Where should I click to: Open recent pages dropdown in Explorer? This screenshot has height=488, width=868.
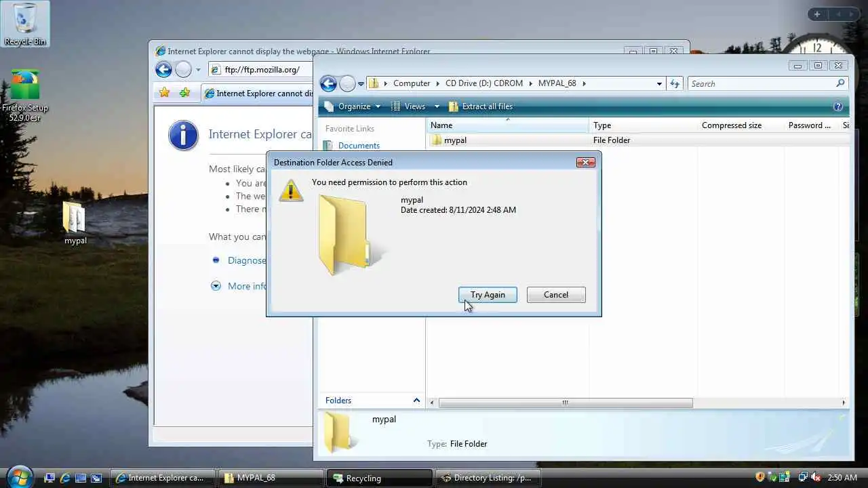pos(361,84)
